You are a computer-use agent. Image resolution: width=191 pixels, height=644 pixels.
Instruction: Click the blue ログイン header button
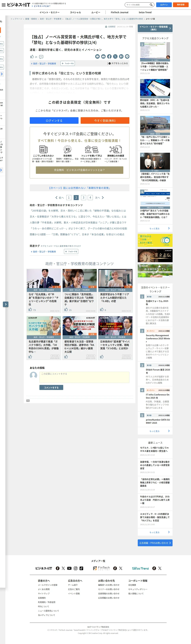164,5
